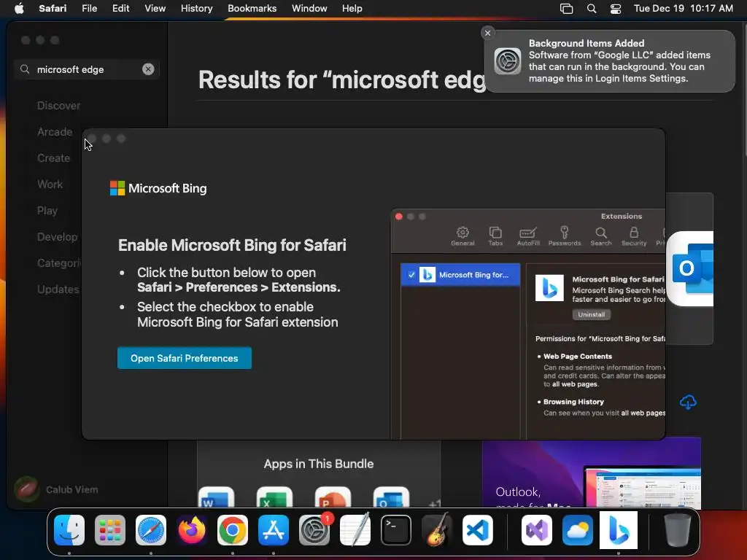
Task: Select Updates in App Store sidebar
Action: (58, 289)
